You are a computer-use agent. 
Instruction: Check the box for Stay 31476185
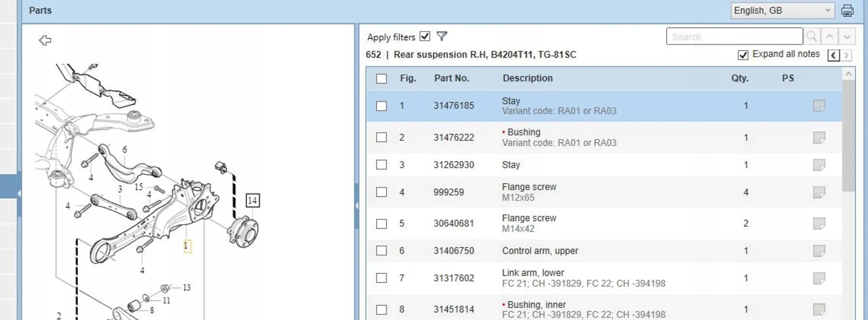tap(381, 106)
